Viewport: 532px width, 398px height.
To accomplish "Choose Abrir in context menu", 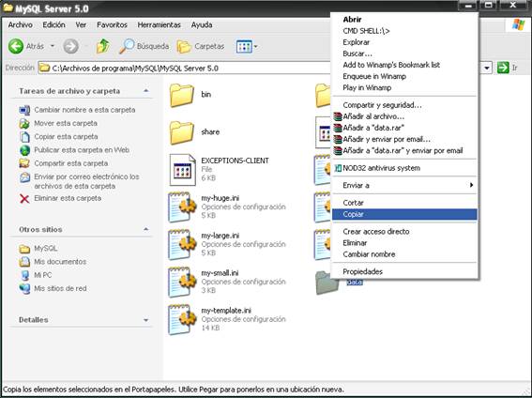I will point(404,20).
